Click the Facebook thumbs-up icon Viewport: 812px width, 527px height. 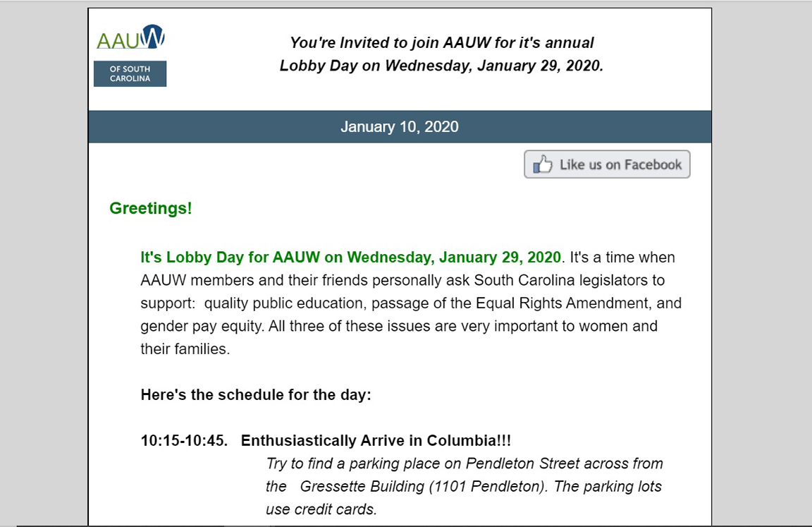tap(543, 164)
